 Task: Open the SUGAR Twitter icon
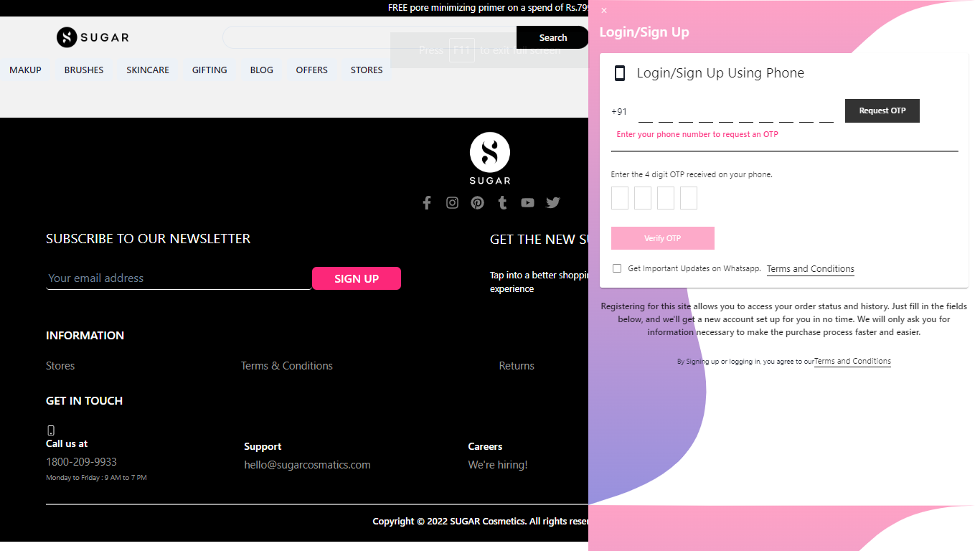552,203
